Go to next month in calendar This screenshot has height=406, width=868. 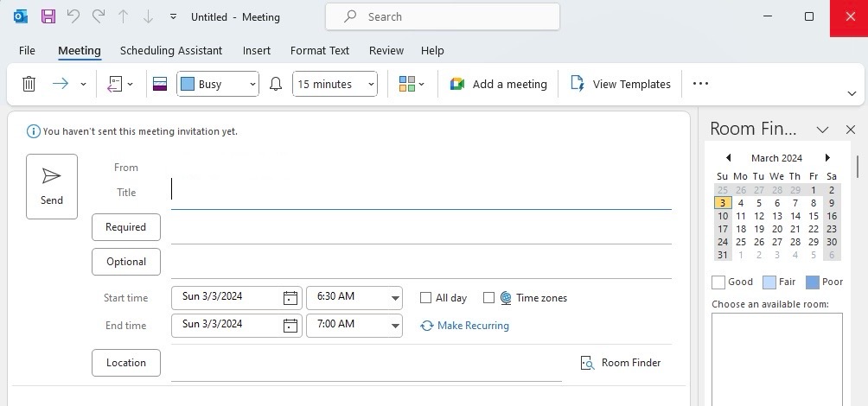[827, 157]
